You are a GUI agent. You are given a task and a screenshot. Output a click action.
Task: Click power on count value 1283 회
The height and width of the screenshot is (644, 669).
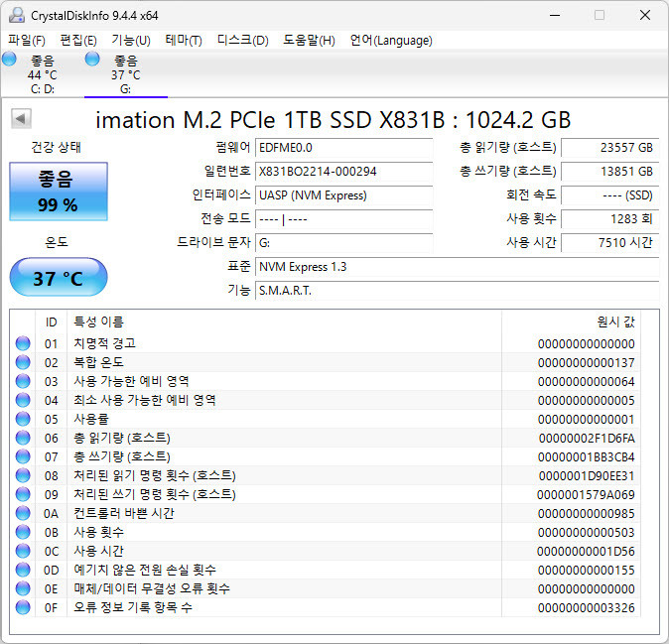610,219
